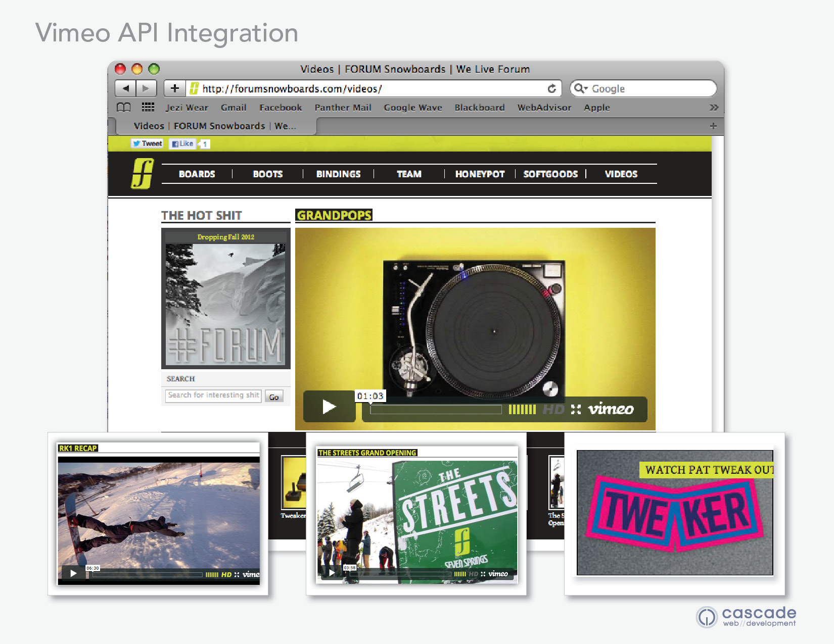Click the vimeo logo on The Streets player
834x644 pixels.
498,574
